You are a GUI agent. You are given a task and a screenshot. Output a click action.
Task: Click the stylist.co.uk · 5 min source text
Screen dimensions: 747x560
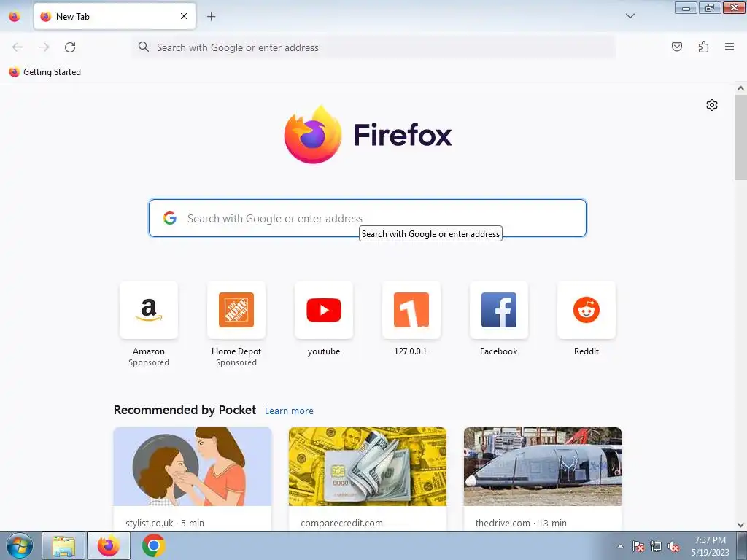165,523
